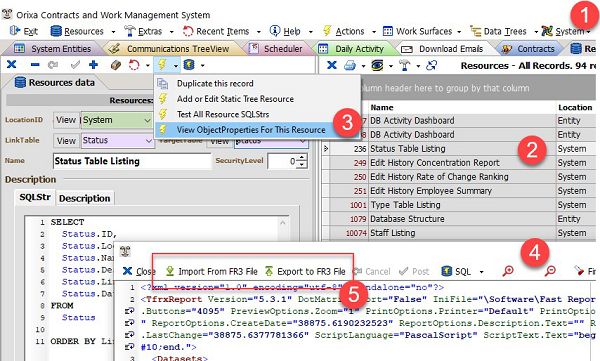Viewport: 600px width, 361px height.
Task: Click the Exit door icon
Action: pos(15,31)
